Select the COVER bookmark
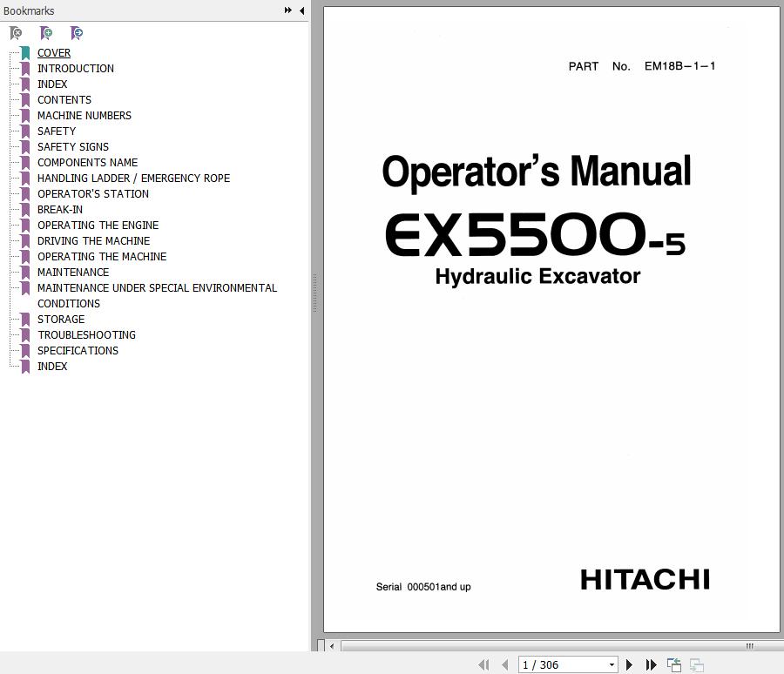This screenshot has height=674, width=784. click(x=54, y=53)
